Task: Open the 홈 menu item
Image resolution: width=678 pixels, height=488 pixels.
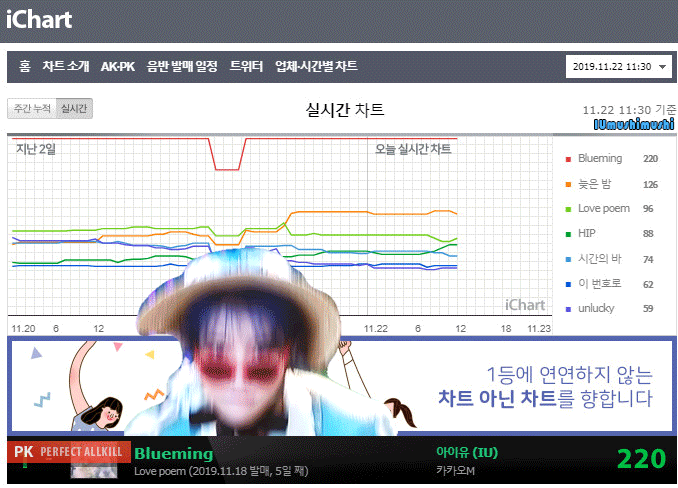Action: pos(25,66)
